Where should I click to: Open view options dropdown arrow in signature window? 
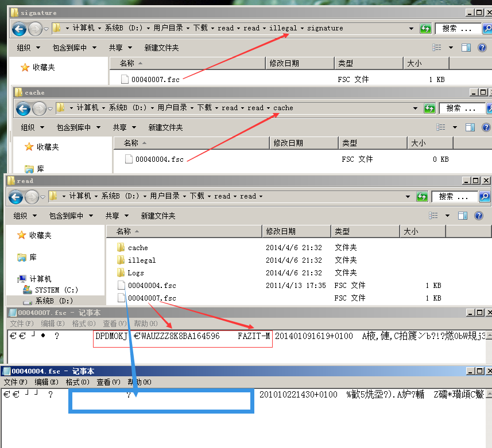(x=451, y=48)
